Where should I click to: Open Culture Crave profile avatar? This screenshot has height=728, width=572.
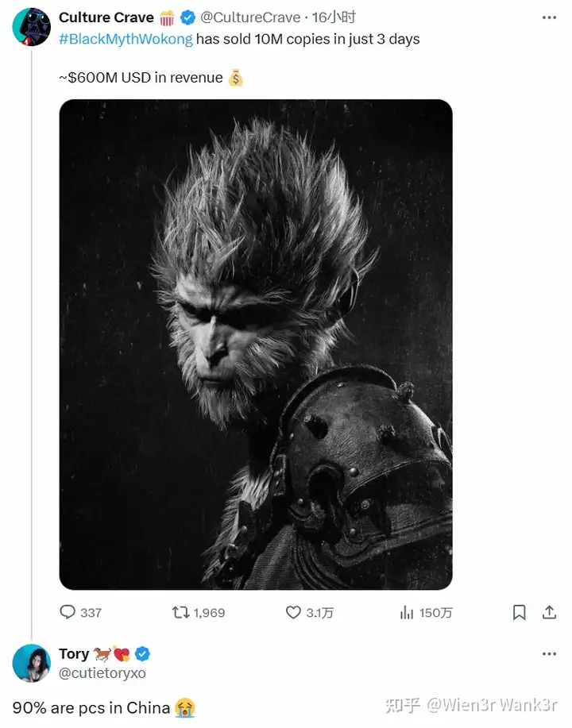[32, 27]
